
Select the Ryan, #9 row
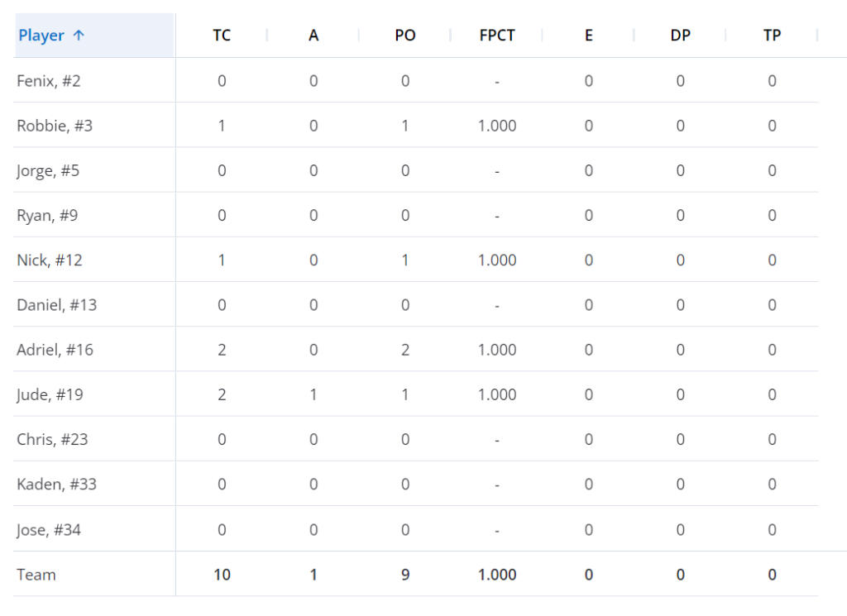pos(47,215)
